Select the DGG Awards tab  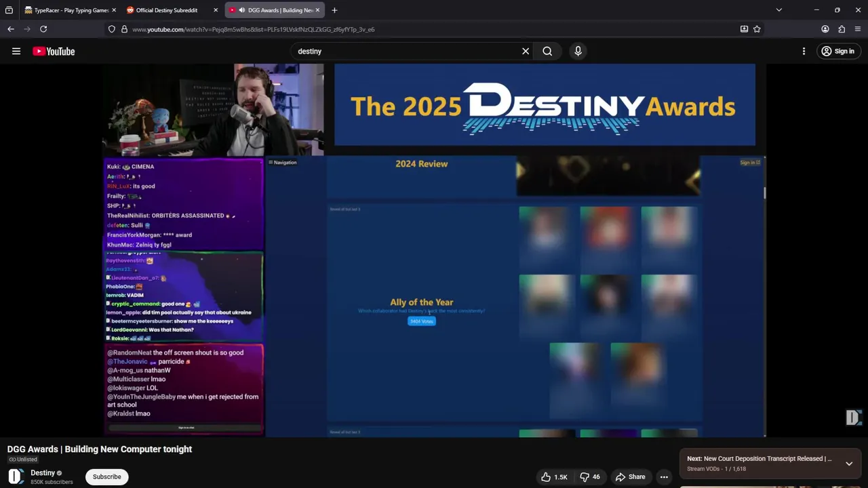274,10
